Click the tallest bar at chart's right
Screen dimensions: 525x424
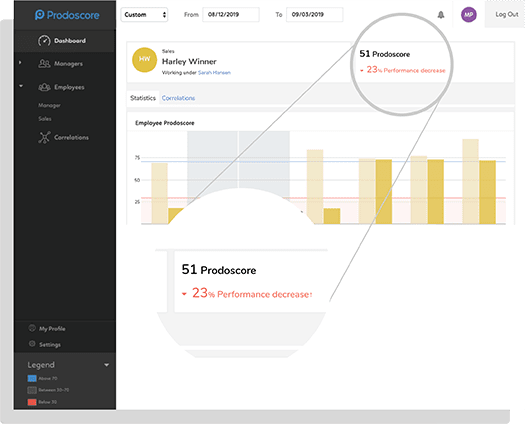pos(470,181)
